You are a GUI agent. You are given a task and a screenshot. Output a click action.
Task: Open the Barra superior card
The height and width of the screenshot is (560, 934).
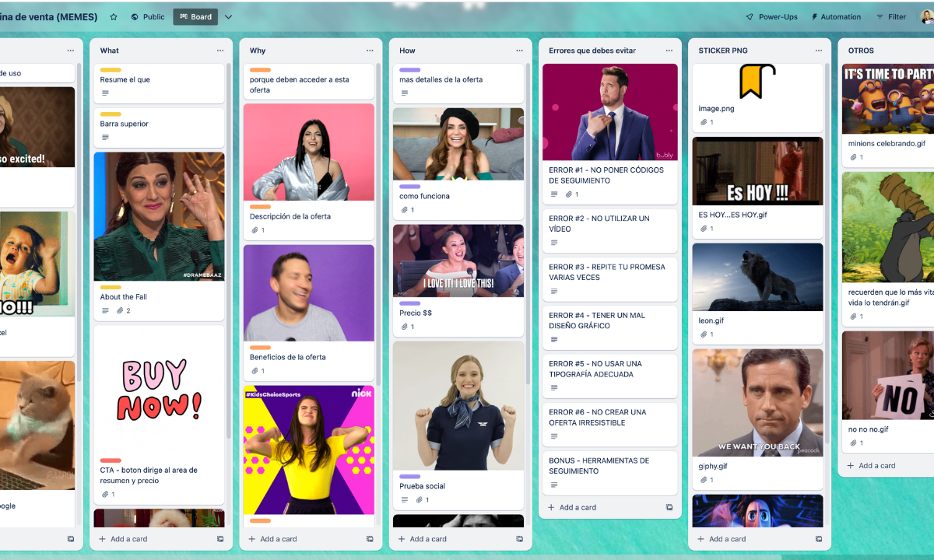(160, 128)
